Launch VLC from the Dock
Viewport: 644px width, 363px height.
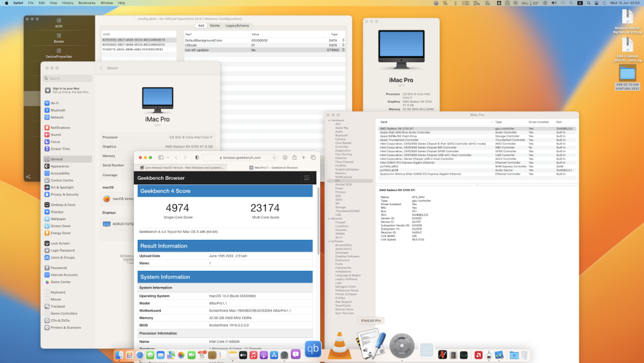[339, 346]
